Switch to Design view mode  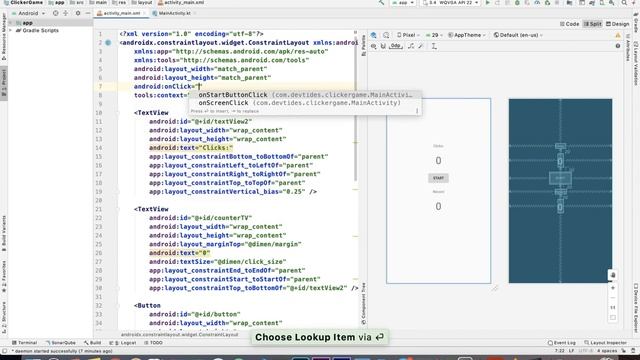pyautogui.click(x=618, y=24)
